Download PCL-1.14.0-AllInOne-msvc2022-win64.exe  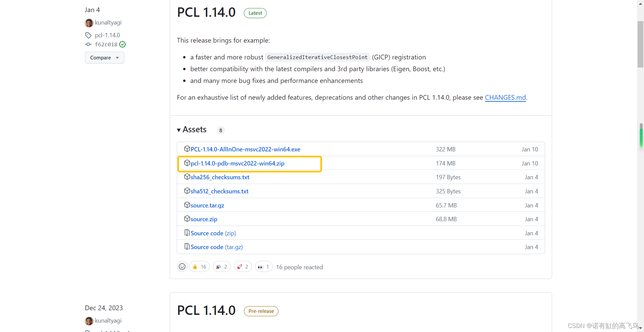246,149
